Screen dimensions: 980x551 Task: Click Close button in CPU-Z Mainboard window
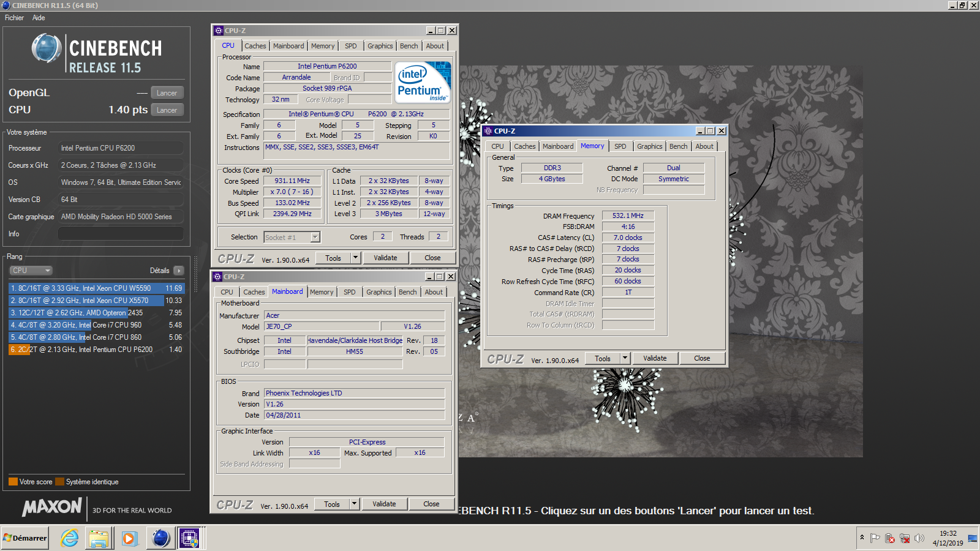431,504
